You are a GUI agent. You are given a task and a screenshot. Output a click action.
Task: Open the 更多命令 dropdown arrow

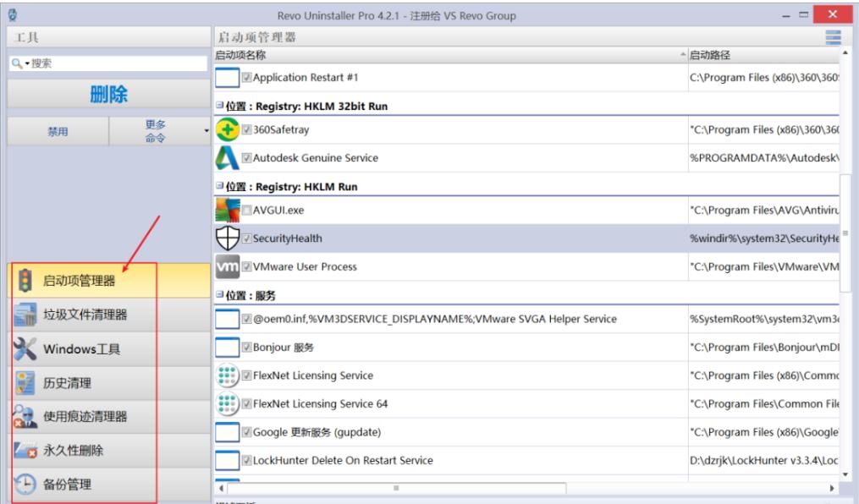pos(205,132)
